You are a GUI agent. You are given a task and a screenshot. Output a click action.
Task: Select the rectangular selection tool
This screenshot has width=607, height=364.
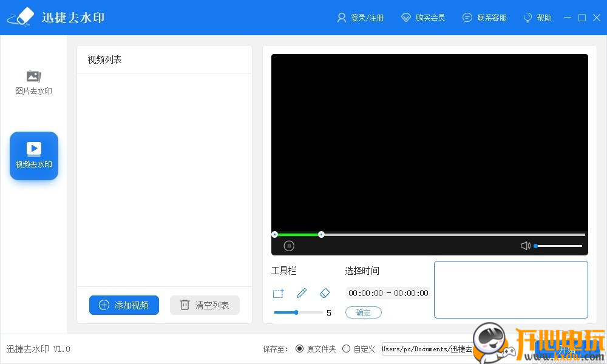pyautogui.click(x=278, y=293)
